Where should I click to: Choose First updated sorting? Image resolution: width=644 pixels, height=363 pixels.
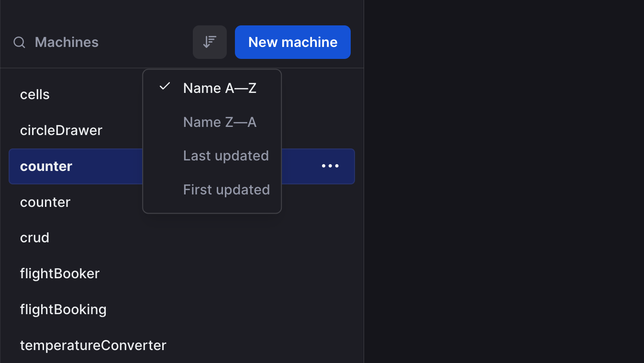226,190
